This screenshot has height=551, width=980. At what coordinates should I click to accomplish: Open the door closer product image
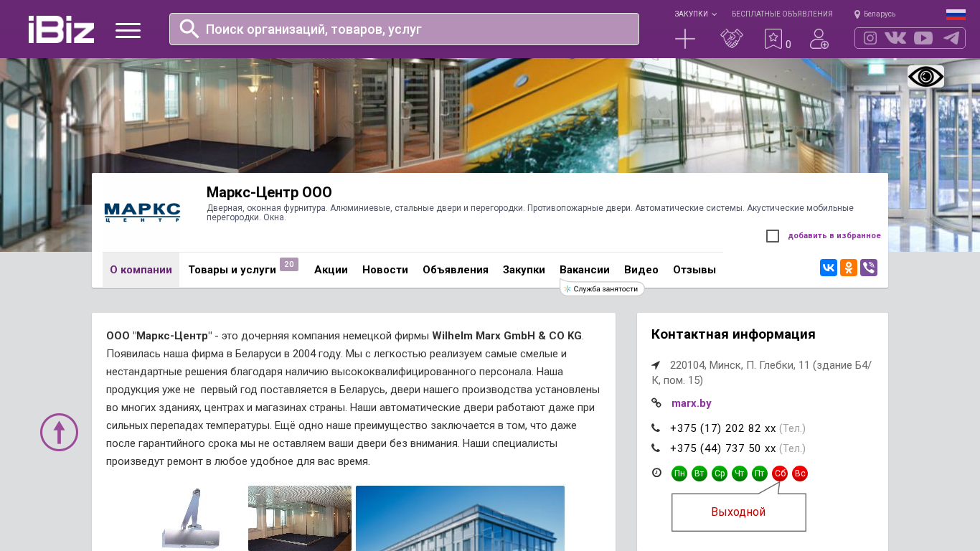(x=190, y=518)
